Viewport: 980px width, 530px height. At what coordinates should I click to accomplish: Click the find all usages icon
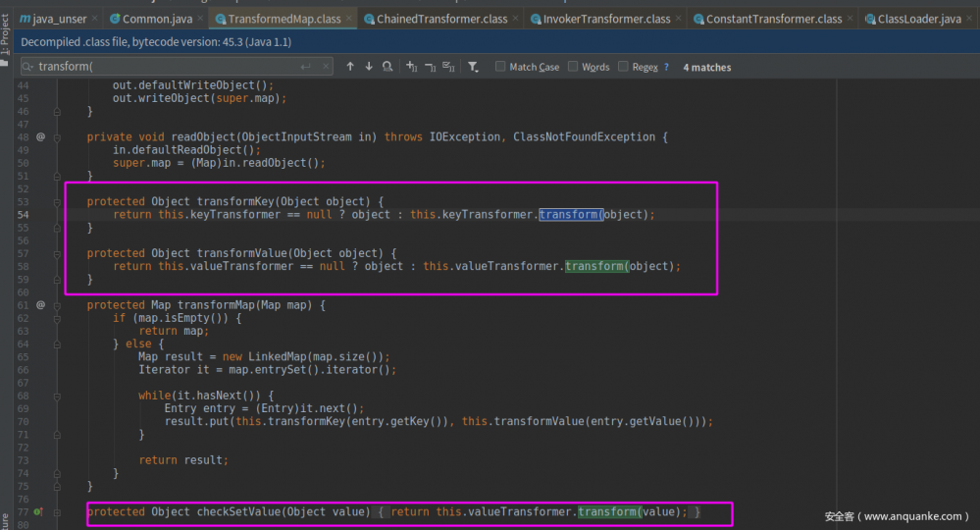click(x=388, y=67)
